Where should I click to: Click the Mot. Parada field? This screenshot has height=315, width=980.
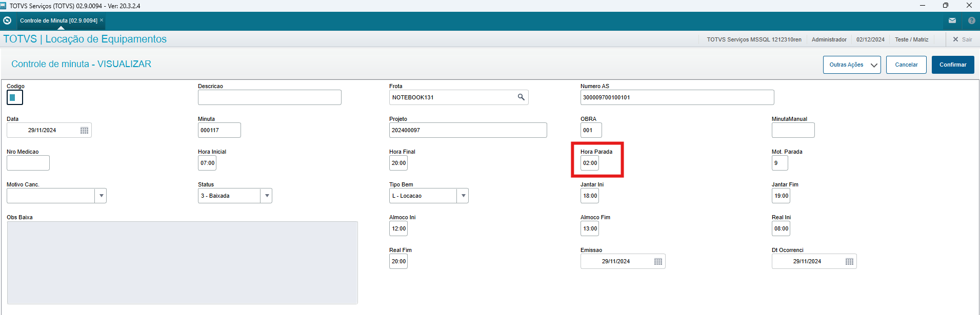point(780,163)
